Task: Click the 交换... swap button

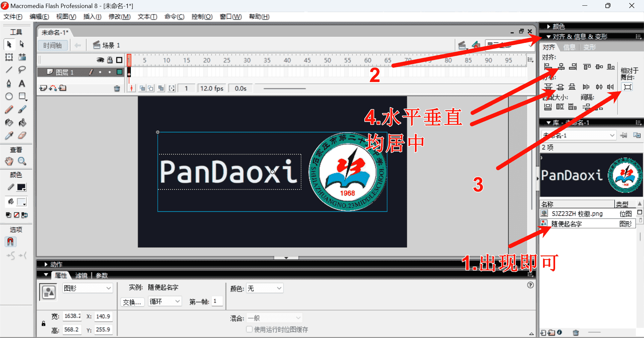Action: tap(132, 302)
